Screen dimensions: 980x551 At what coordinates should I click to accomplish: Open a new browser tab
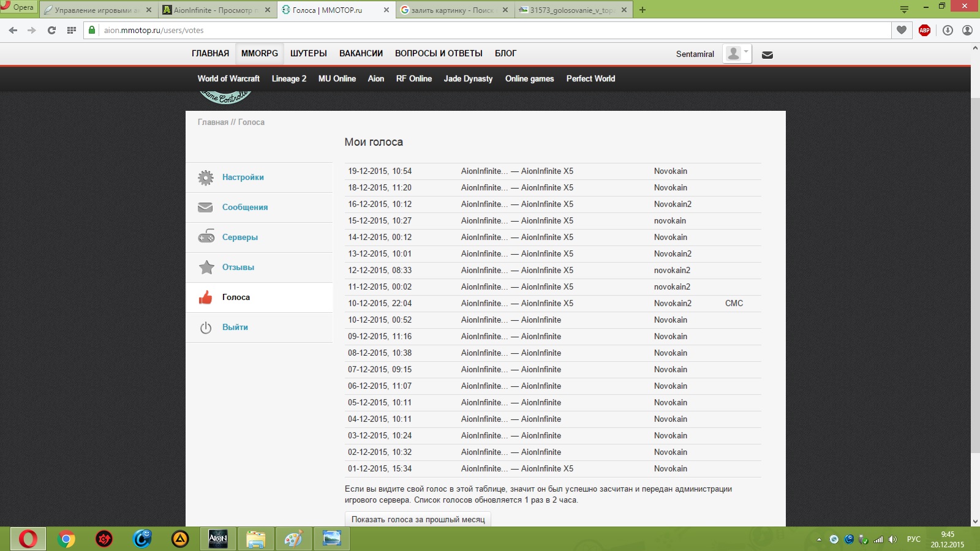pyautogui.click(x=643, y=10)
